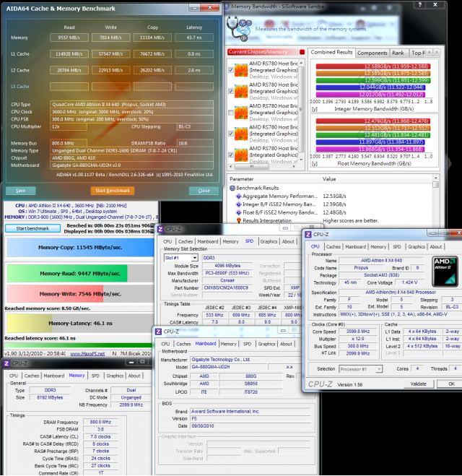Click the red 12.588GB/s integer bandwidth bar

[372, 66]
